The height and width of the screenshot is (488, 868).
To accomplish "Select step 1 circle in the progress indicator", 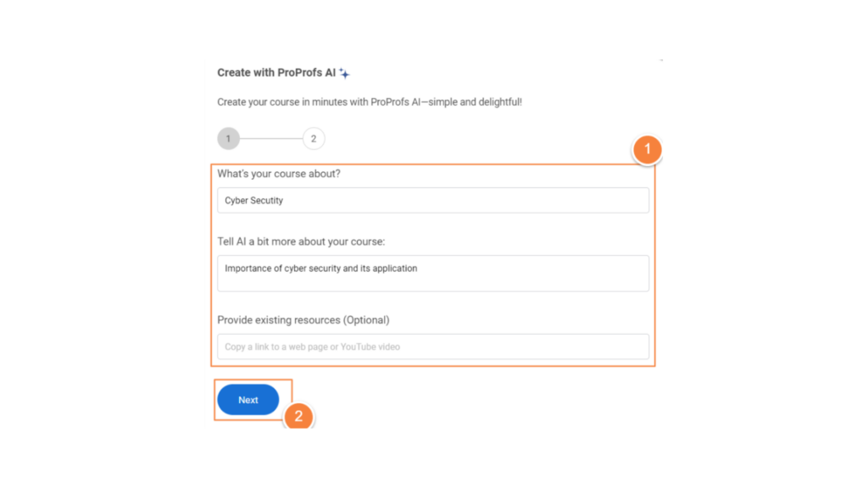I will coord(228,138).
